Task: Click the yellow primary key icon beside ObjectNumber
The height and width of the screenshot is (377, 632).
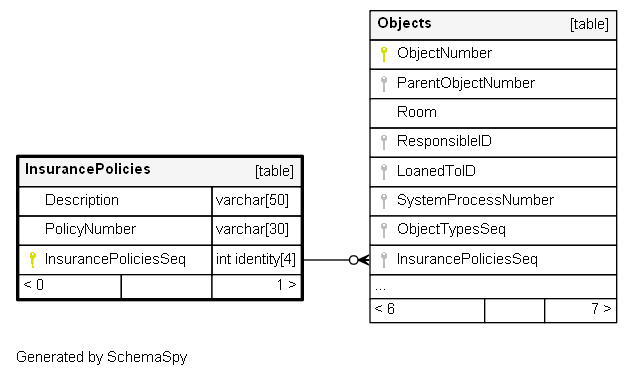Action: [x=384, y=54]
